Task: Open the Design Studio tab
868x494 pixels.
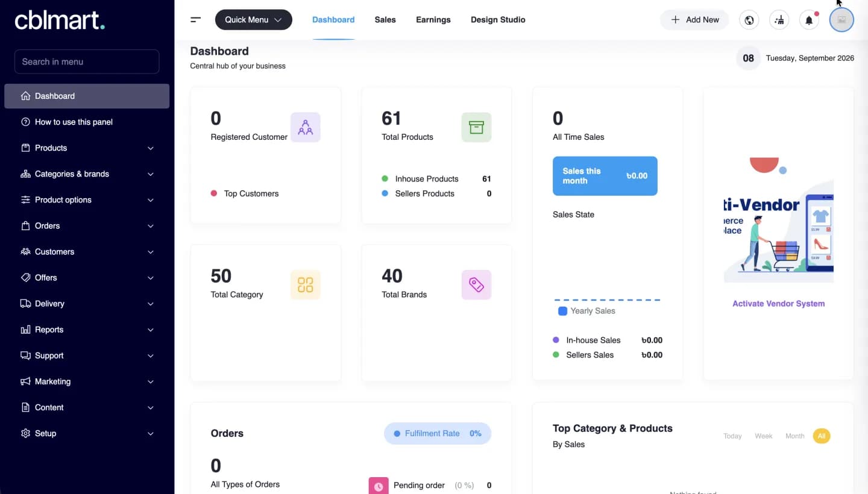Action: coord(498,20)
